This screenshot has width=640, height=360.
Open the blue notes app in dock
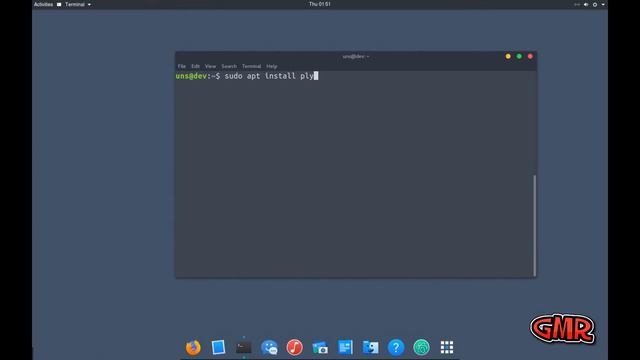[x=218, y=347]
